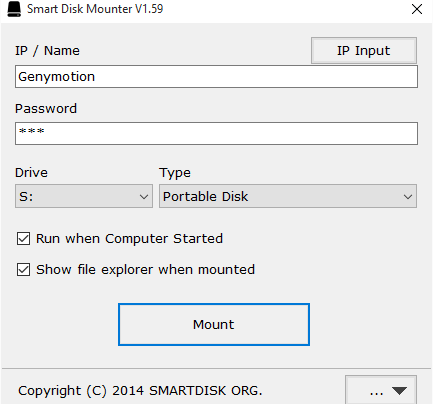Click the 'Password' field label
Viewport: 433px width, 404px height.
pyautogui.click(x=46, y=109)
